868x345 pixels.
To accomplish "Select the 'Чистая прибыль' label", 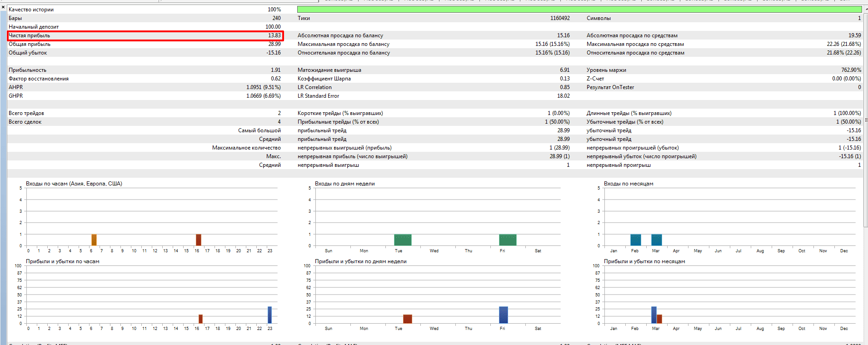I will pyautogui.click(x=29, y=35).
